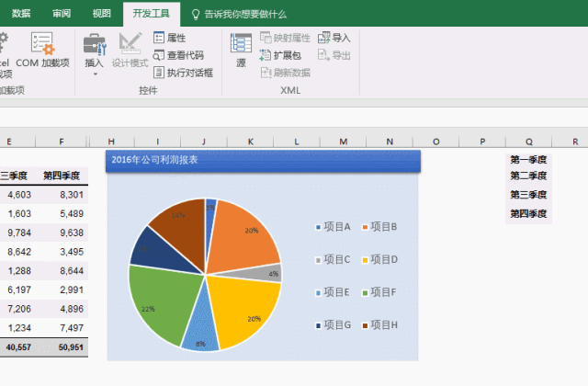The image size is (588, 386).
Task: Toggle 设计模式 design mode
Action: 130,50
